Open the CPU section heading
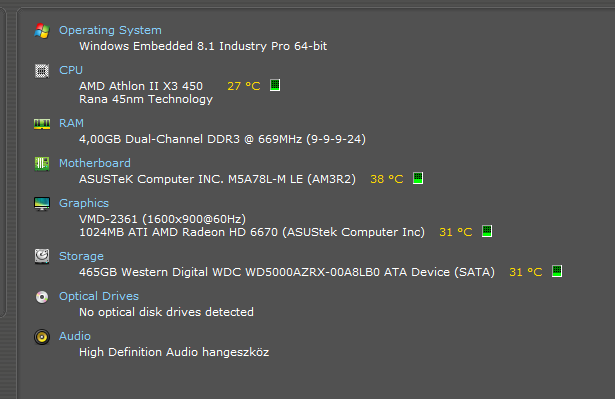The width and height of the screenshot is (615, 399). click(71, 70)
